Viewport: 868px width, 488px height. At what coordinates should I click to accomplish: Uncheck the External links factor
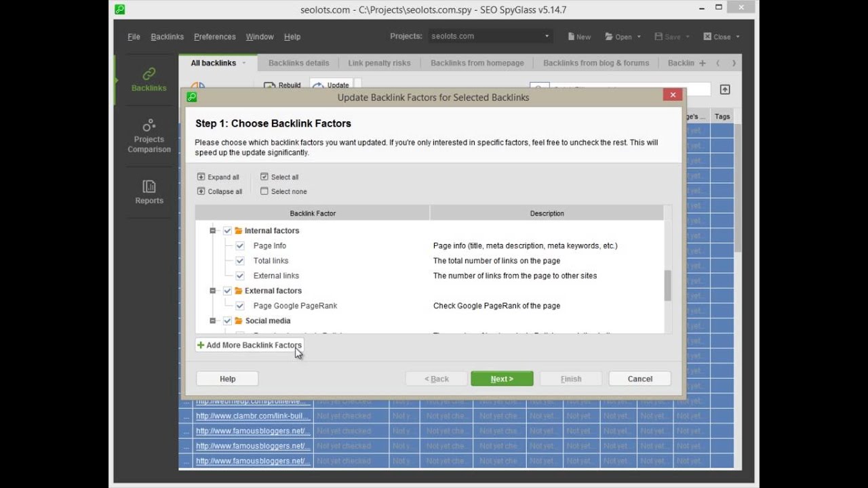240,275
